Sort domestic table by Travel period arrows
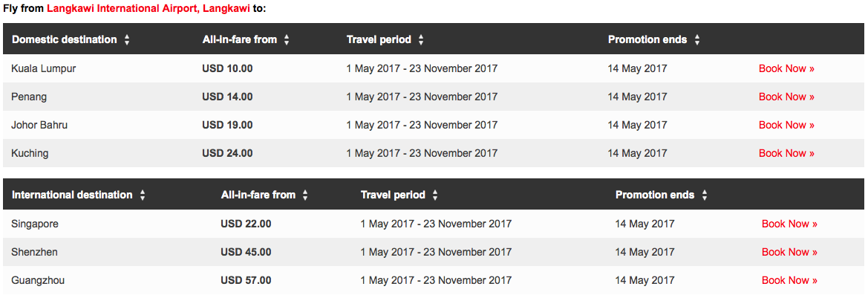 421,40
